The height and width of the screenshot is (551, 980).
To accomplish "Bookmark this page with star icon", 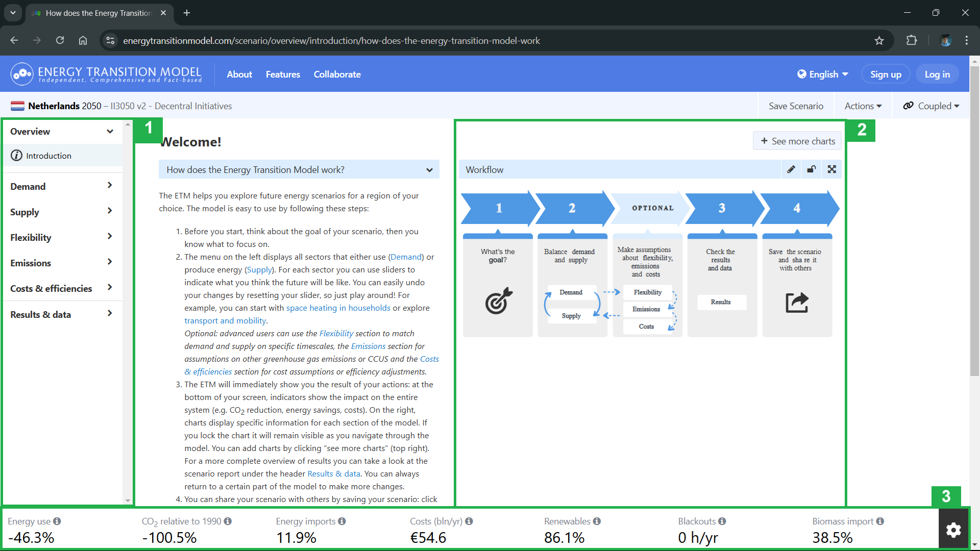I will point(879,40).
